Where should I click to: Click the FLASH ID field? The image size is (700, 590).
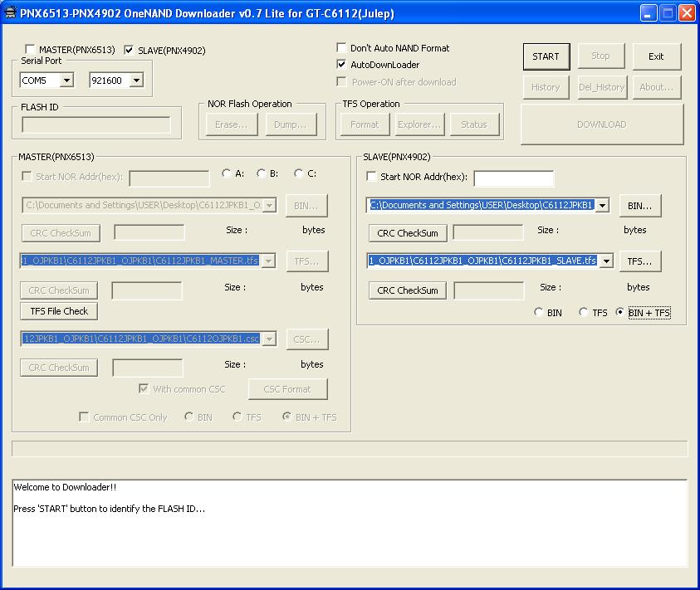tap(96, 124)
